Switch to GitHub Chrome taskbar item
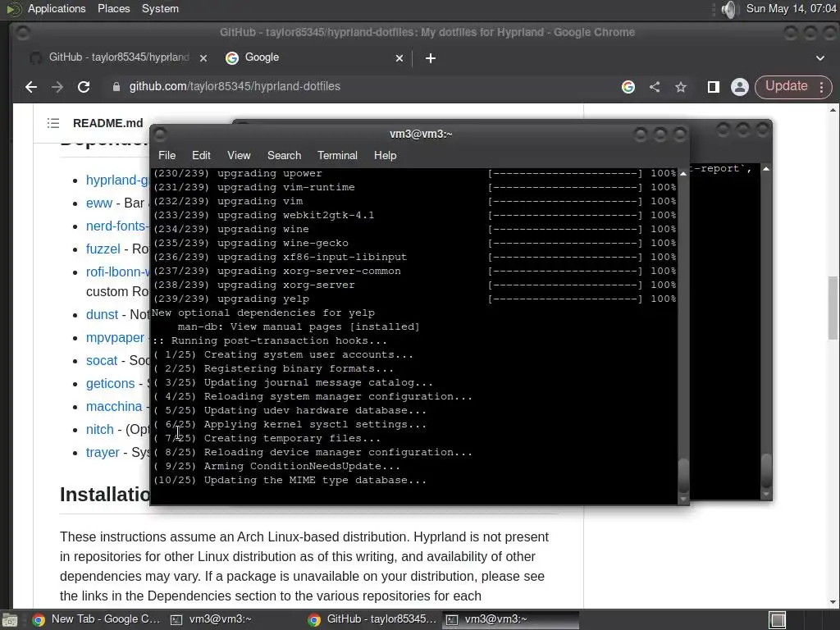 tap(373, 619)
